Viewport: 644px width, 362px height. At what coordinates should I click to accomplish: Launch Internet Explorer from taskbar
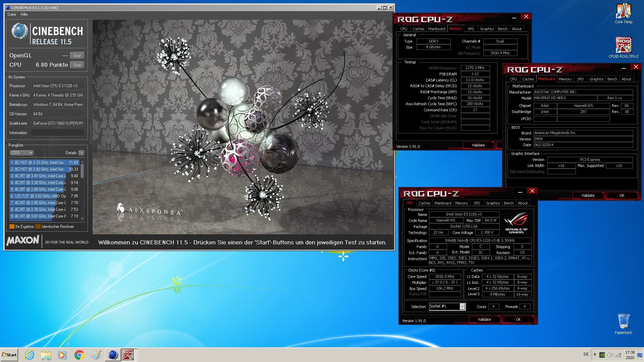pos(30,355)
